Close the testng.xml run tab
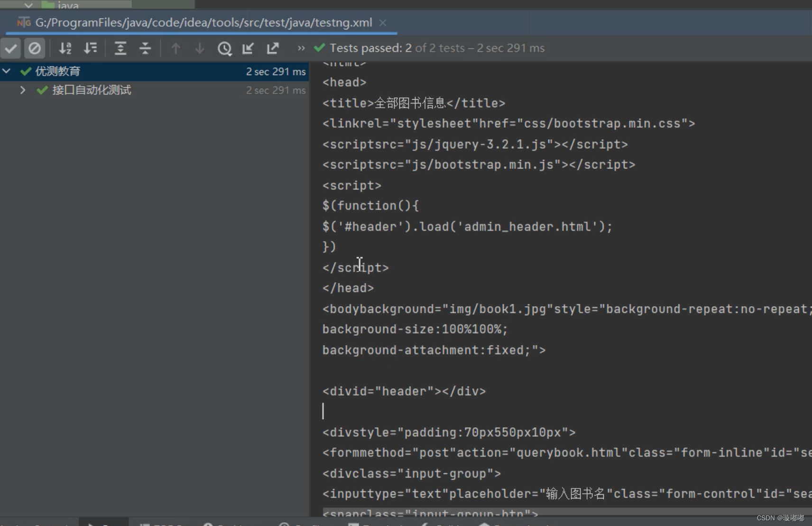Screen dimensions: 812x526 point(383,22)
